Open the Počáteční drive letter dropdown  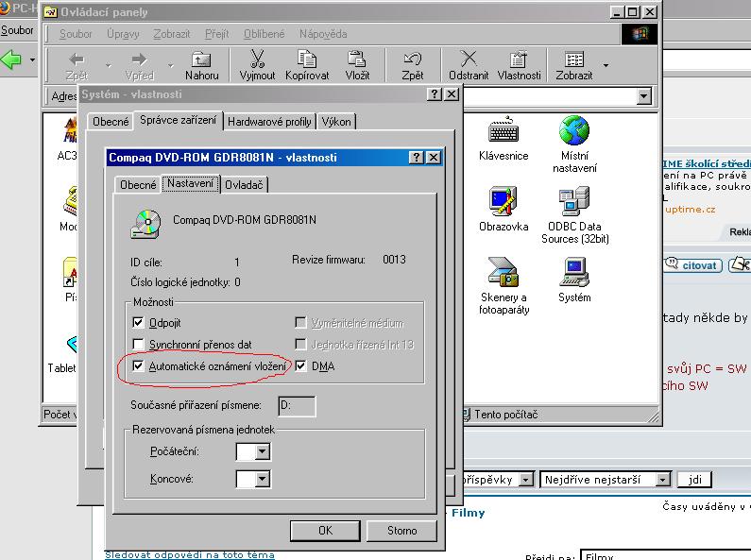(x=263, y=451)
